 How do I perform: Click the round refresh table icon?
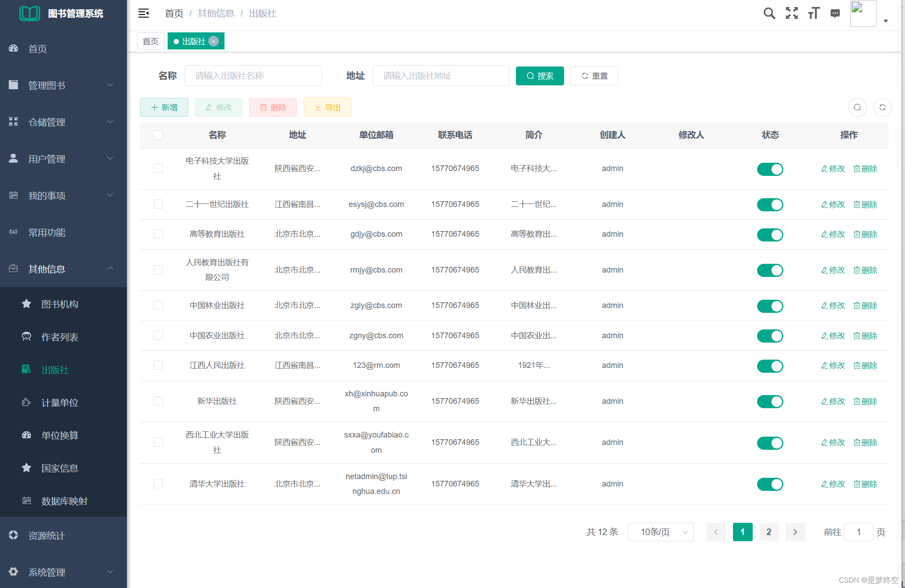pyautogui.click(x=882, y=108)
